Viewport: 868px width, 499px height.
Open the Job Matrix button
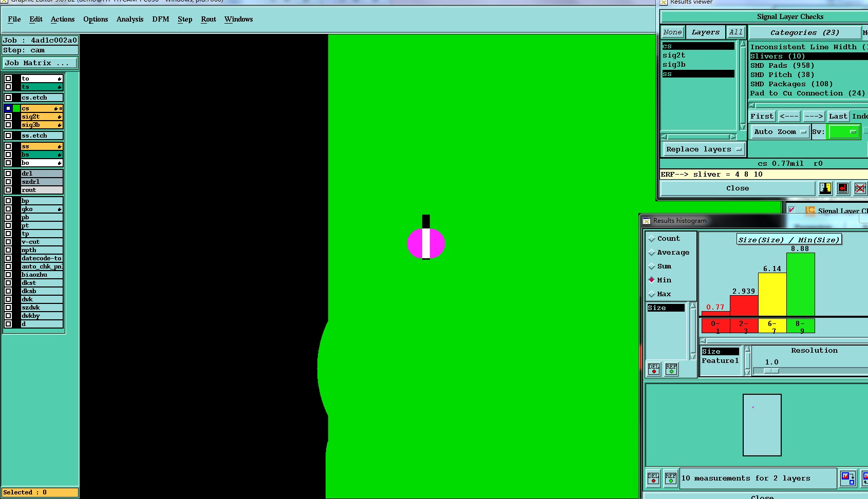coord(40,63)
